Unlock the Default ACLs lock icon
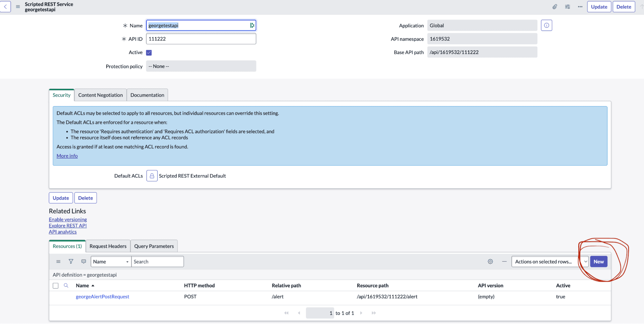This screenshot has height=324, width=644. point(152,176)
